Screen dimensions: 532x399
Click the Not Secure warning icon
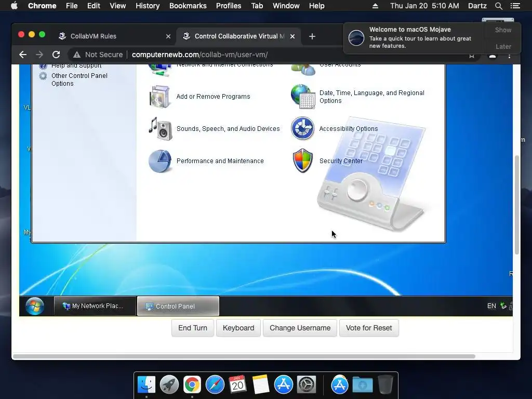(x=77, y=55)
